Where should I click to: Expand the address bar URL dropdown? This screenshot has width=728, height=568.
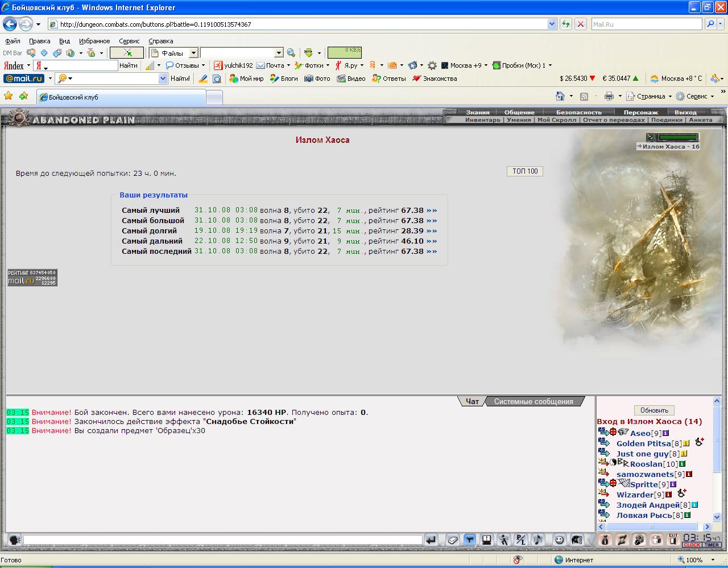click(x=552, y=24)
